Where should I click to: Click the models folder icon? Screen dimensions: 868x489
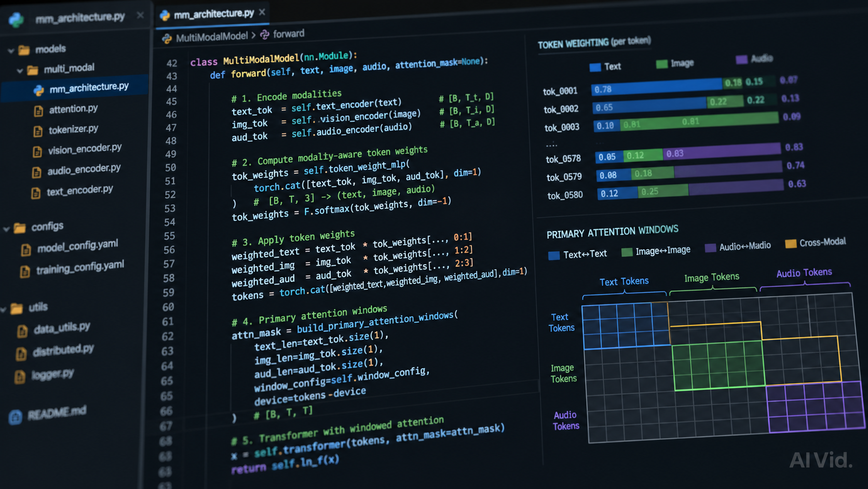[x=24, y=50]
